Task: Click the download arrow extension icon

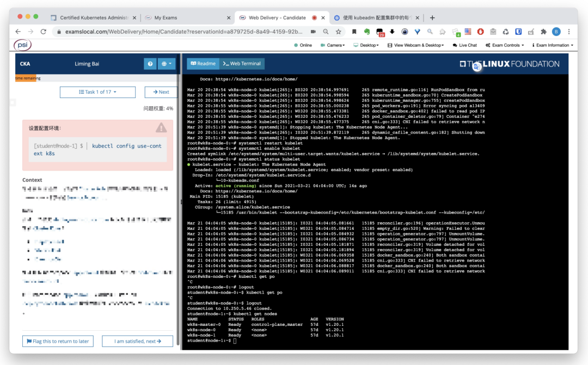Action: point(392,32)
